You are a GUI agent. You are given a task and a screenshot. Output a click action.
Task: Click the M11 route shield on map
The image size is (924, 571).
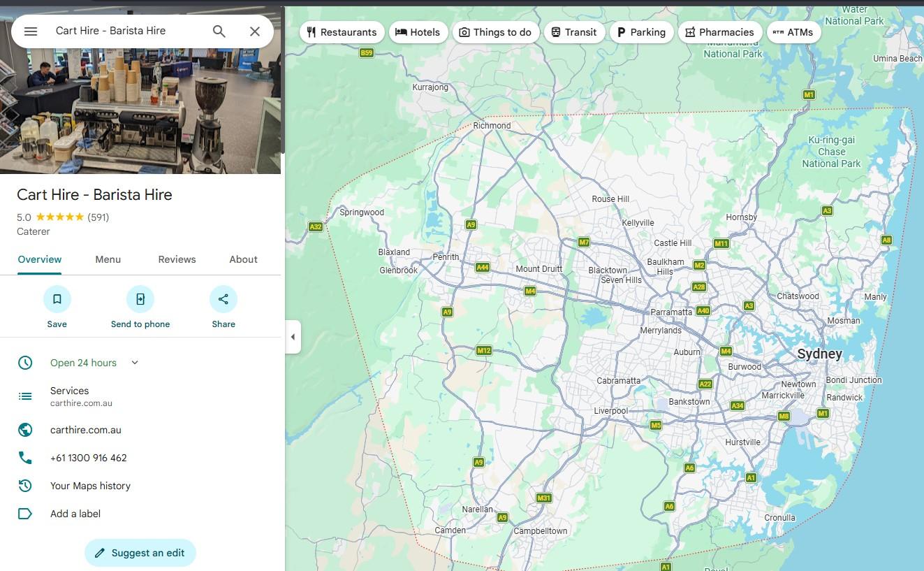[721, 244]
